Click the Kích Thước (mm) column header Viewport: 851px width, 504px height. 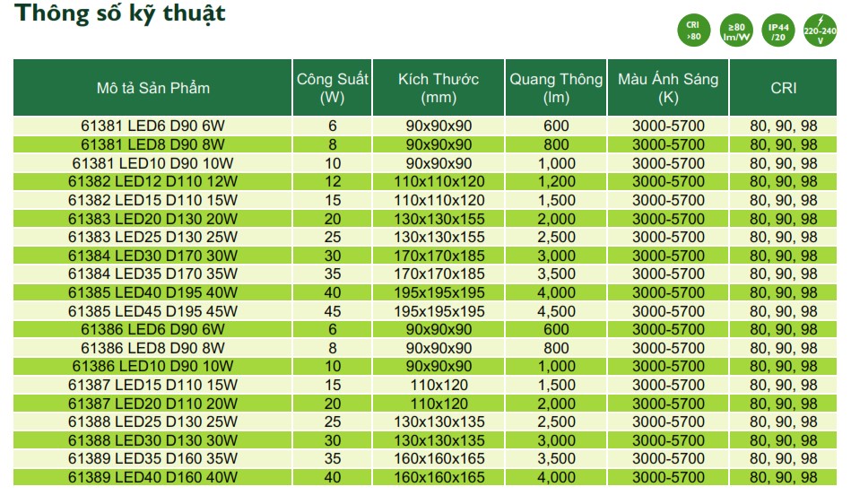point(439,88)
